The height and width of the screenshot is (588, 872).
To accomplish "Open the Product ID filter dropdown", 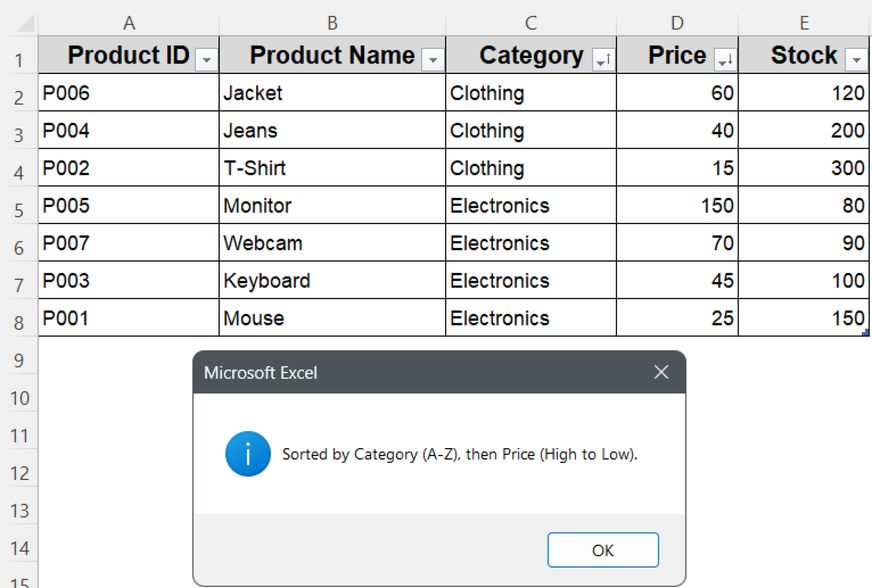I will tap(207, 59).
